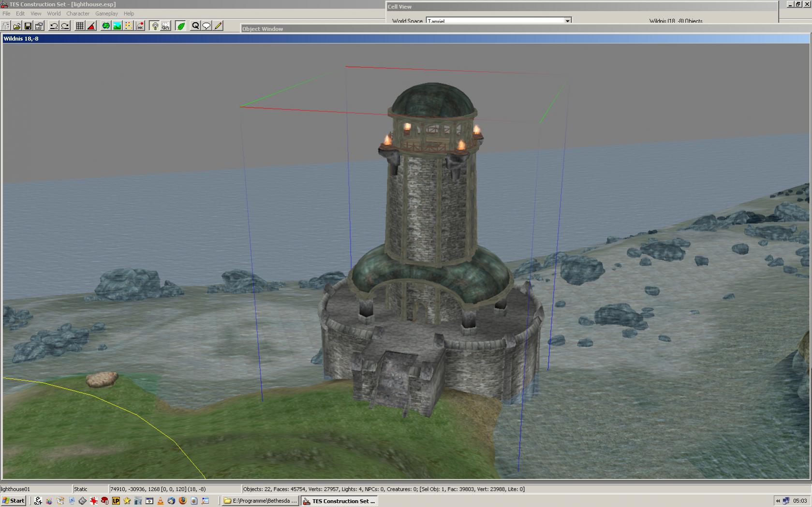Click the Q filtered dialog icon
The height and width of the screenshot is (507, 812).
click(195, 26)
